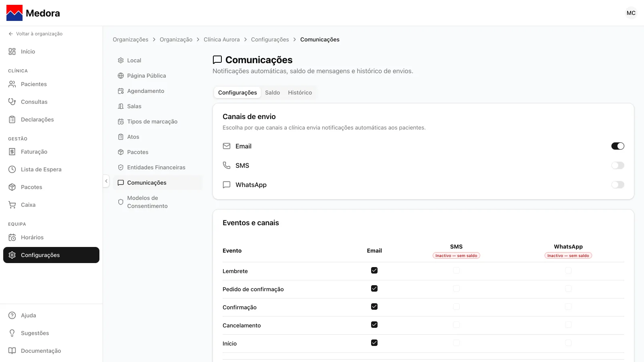Open Modelos de Consentimento section
The height and width of the screenshot is (362, 644).
(158, 202)
